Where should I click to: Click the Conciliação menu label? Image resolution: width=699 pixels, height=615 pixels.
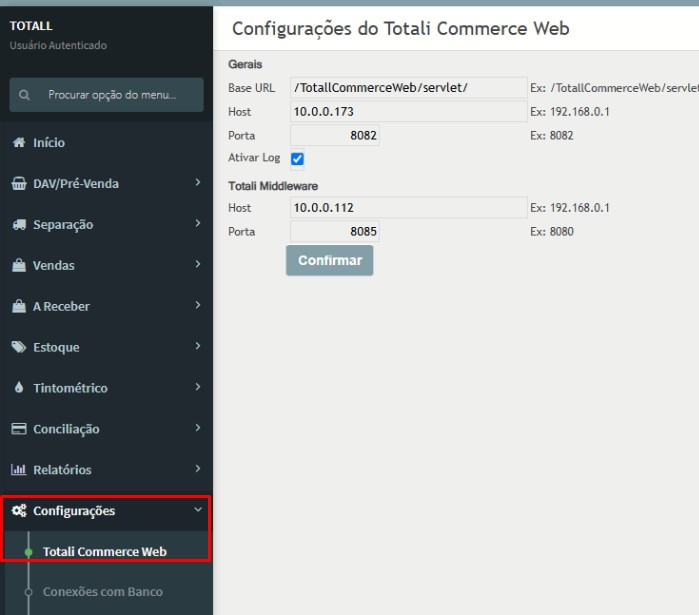[66, 429]
